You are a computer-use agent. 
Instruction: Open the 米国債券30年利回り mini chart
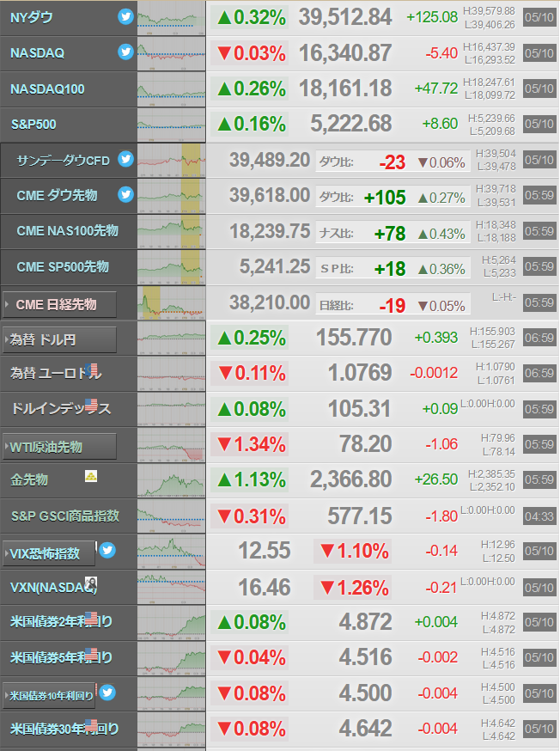(x=172, y=729)
